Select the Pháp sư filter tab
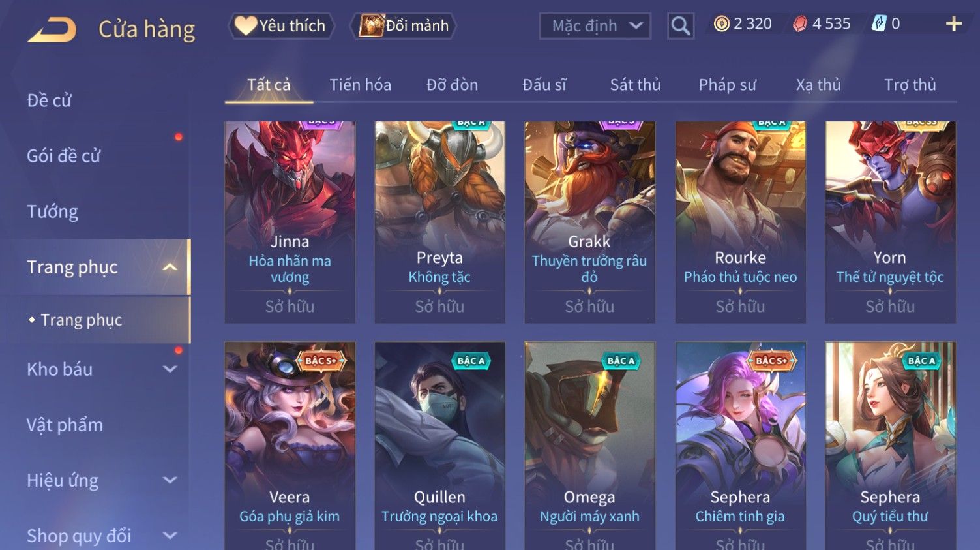The width and height of the screenshot is (980, 550). click(x=727, y=85)
